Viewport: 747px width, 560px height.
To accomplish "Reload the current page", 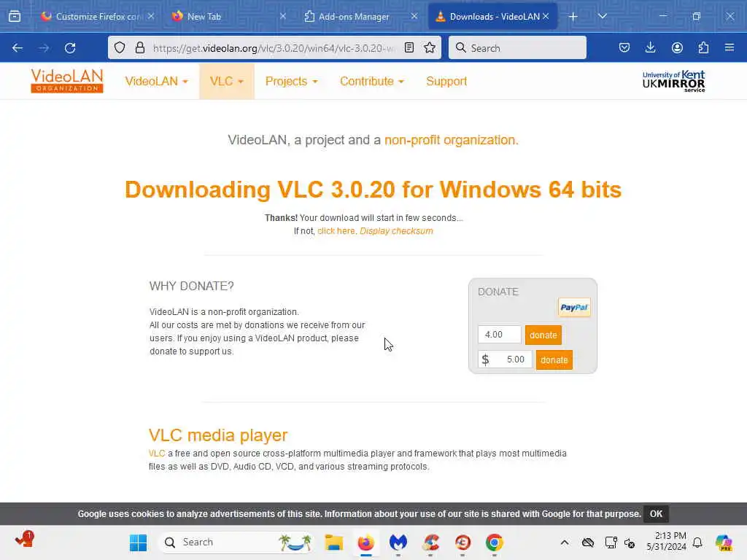I will [70, 47].
